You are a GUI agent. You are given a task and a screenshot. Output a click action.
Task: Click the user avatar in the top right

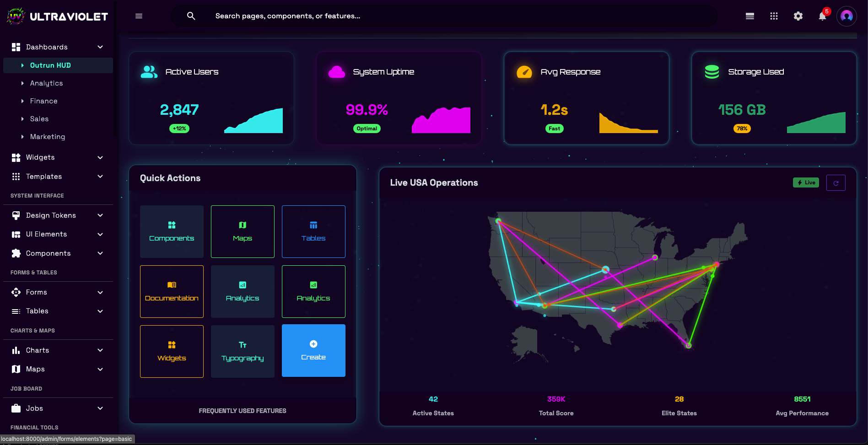(846, 16)
